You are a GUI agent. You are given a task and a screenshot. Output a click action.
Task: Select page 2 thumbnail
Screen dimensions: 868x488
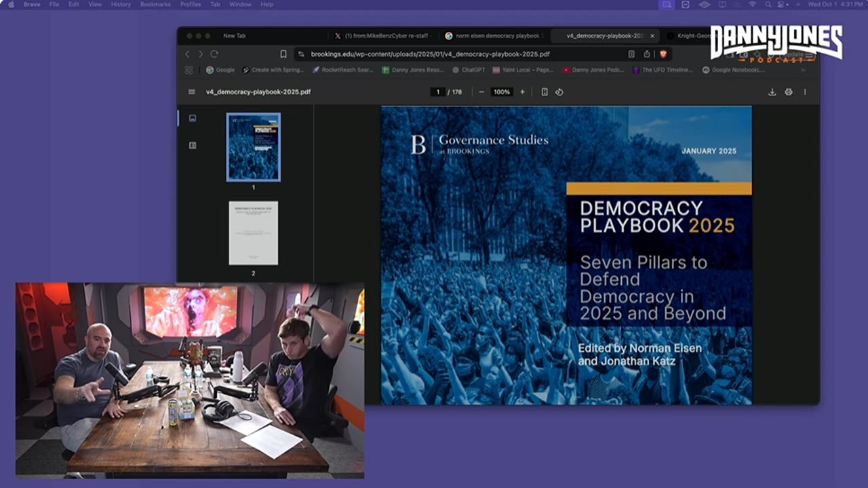tap(253, 233)
